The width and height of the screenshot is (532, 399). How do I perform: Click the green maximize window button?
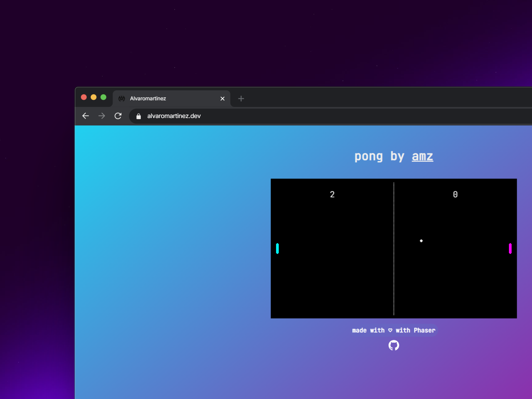pos(103,97)
